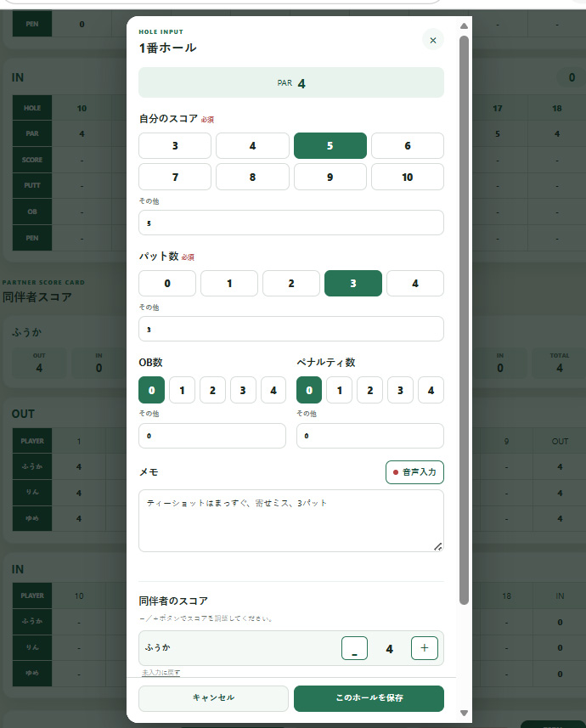Set ペナルティ数 to 3
The image size is (586, 728).
(x=400, y=390)
